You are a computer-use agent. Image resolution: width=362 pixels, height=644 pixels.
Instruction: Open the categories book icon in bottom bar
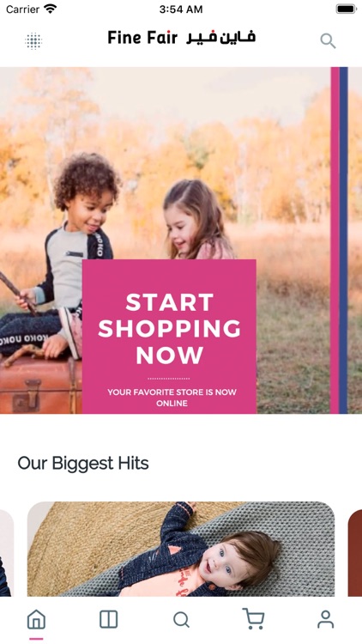(x=108, y=619)
